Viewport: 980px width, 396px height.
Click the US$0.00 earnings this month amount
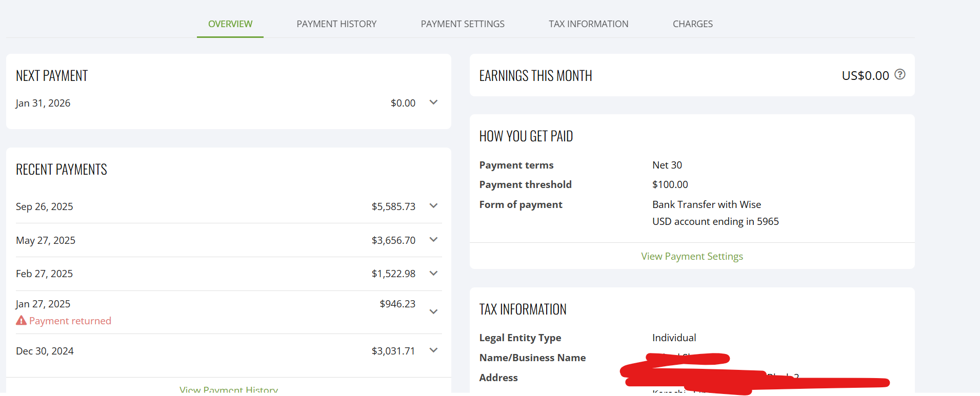[865, 76]
